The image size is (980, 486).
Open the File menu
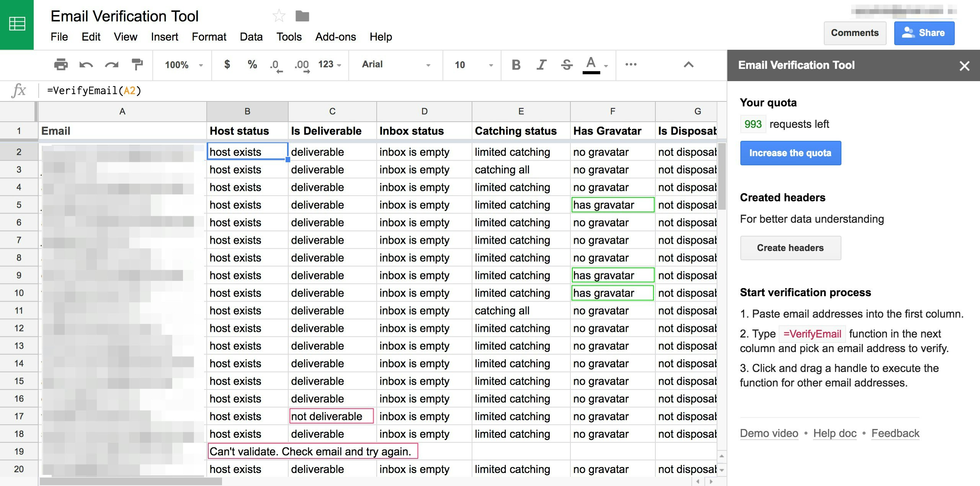[x=59, y=37]
